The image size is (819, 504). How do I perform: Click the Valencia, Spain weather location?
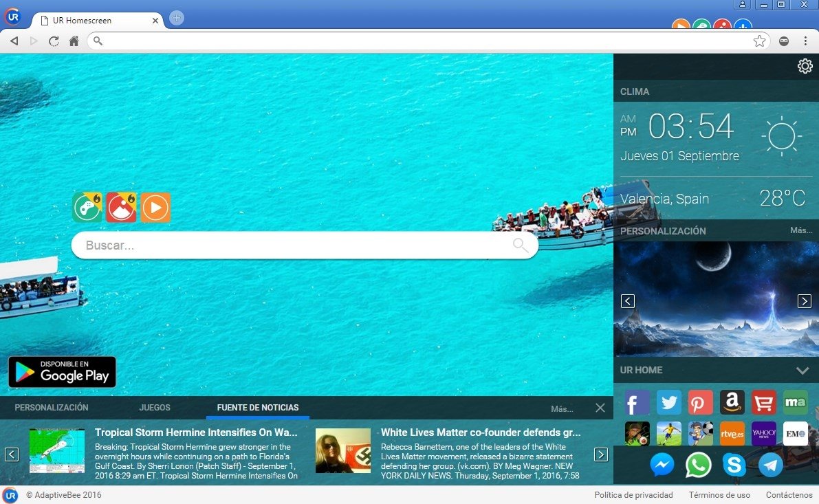tap(664, 199)
